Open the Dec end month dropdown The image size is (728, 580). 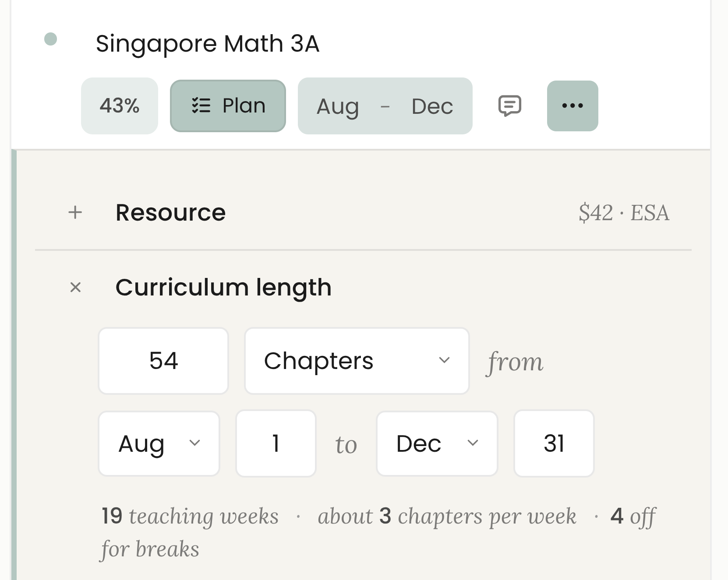tap(437, 443)
